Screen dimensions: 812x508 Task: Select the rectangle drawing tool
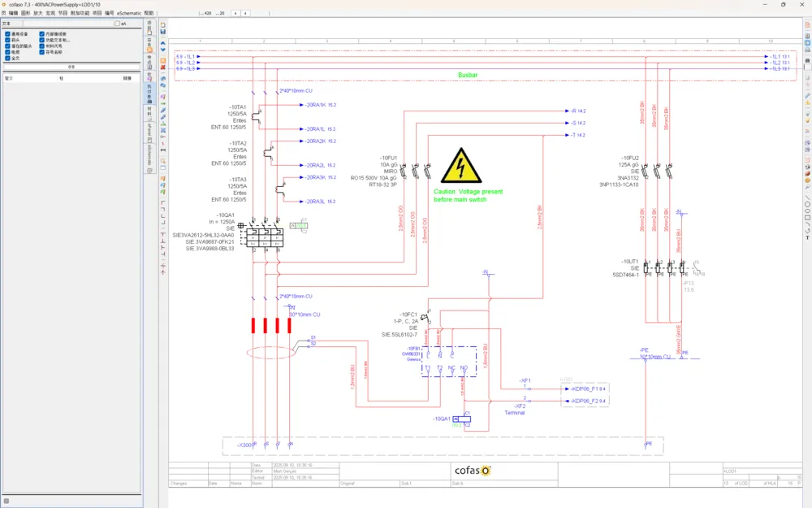(807, 218)
